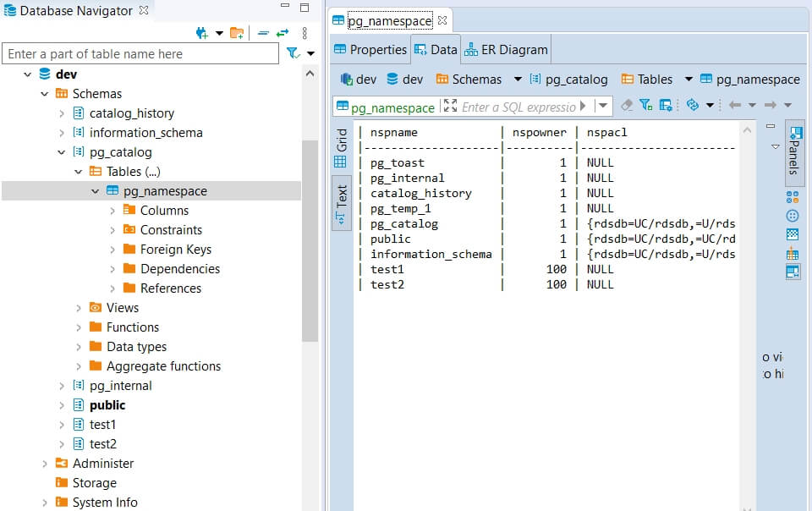Click the collapse all icon in navigator
The width and height of the screenshot is (812, 511).
[263, 33]
